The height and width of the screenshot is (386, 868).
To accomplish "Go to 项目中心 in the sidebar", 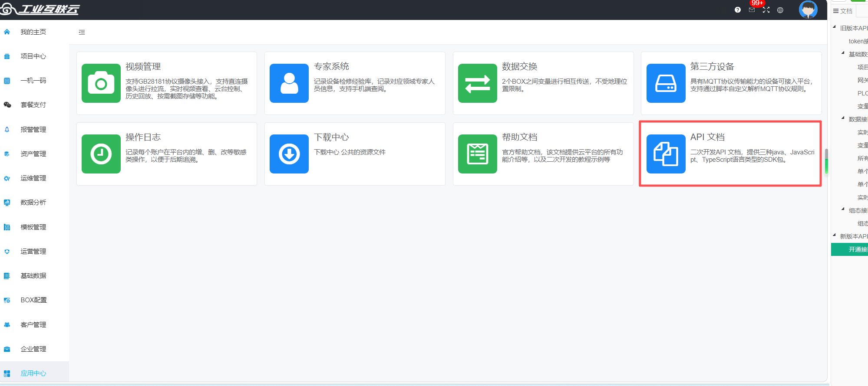I will tap(33, 56).
